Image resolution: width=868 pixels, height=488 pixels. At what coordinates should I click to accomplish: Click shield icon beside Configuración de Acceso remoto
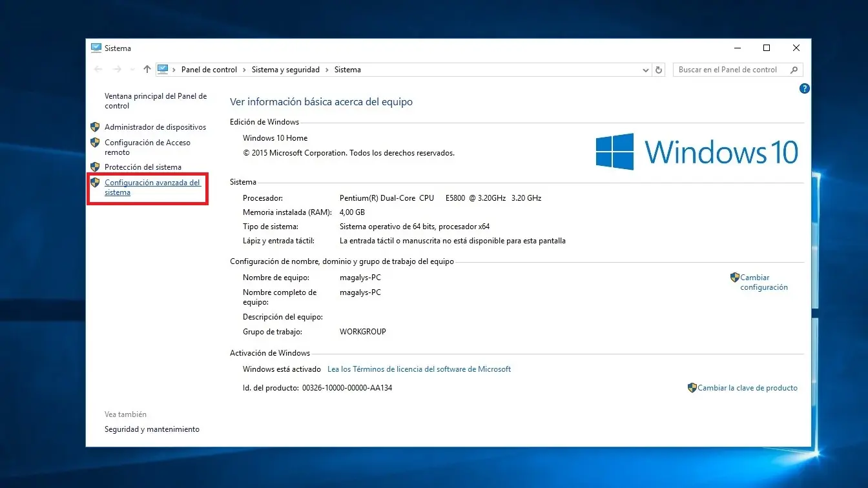pos(95,143)
